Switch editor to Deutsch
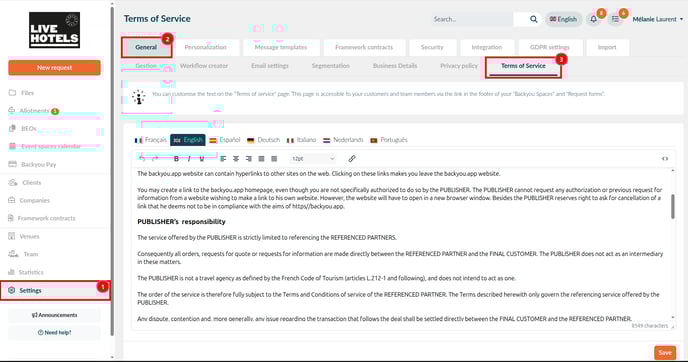The width and height of the screenshot is (688, 362). click(x=263, y=140)
